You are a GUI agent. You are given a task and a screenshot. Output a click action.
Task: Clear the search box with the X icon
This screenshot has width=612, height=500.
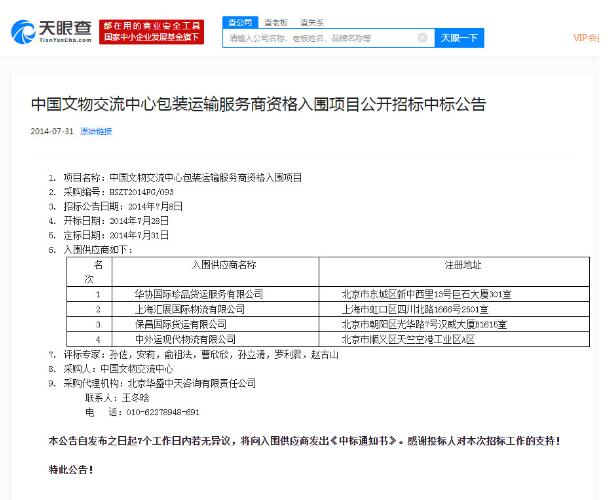click(x=424, y=38)
